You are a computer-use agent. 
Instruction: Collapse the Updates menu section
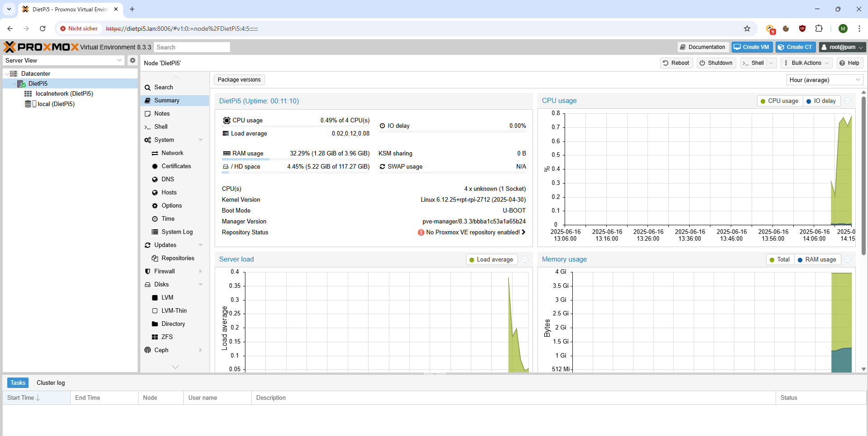pyautogui.click(x=201, y=245)
